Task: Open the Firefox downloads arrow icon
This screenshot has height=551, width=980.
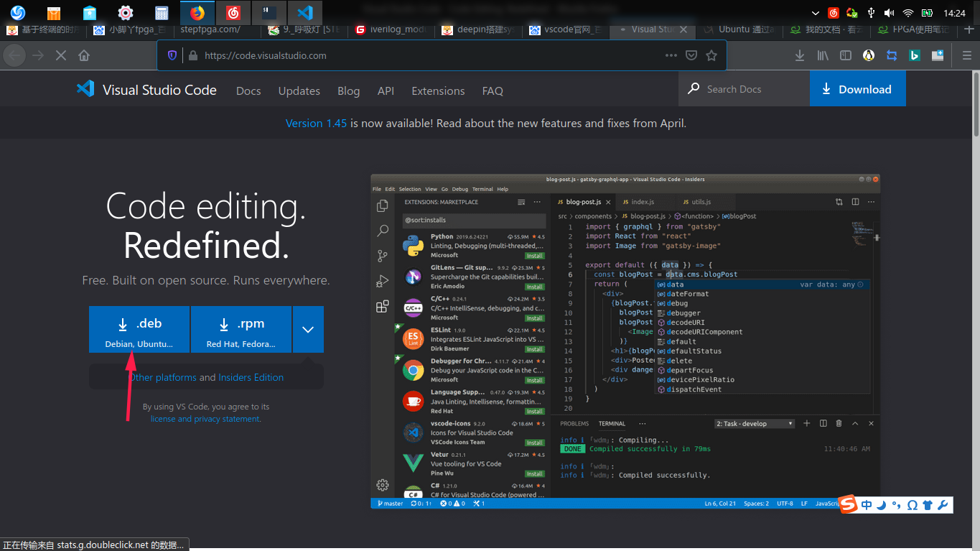Action: (799, 55)
